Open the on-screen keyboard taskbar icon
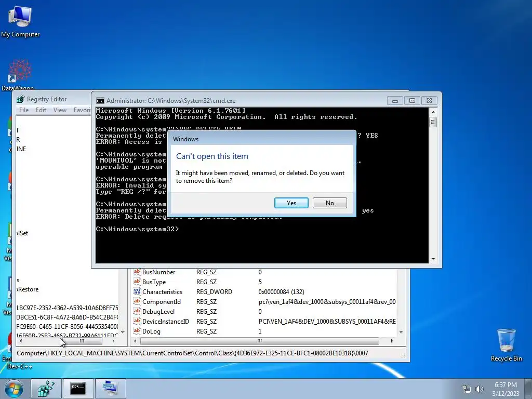This screenshot has height=399, width=532. pyautogui.click(x=110, y=389)
